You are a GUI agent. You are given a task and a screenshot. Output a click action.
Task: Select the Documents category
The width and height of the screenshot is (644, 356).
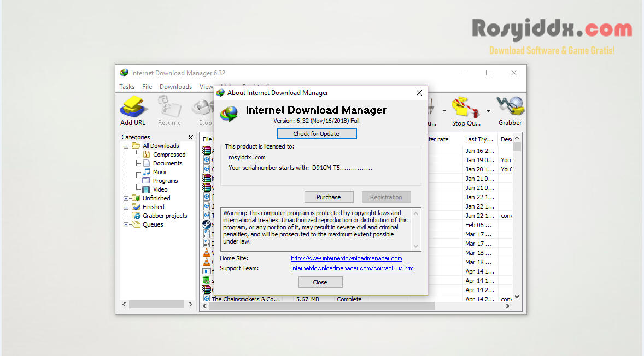(x=167, y=163)
